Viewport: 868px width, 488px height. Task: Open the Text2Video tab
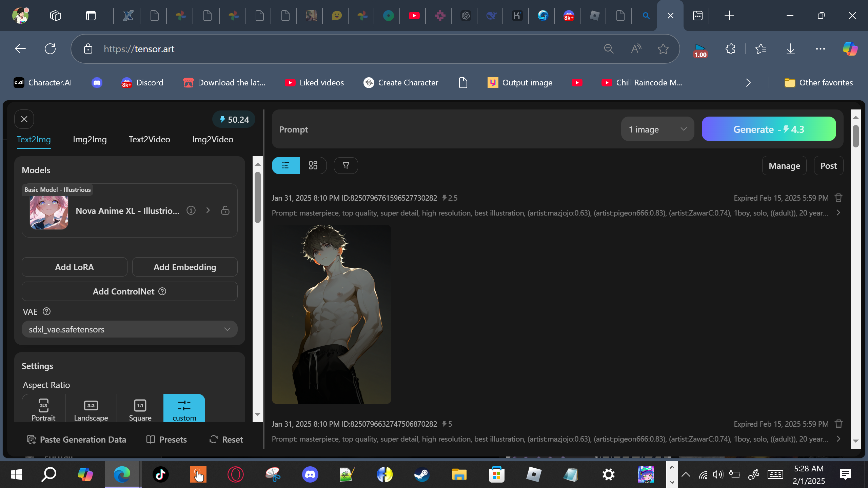point(149,139)
